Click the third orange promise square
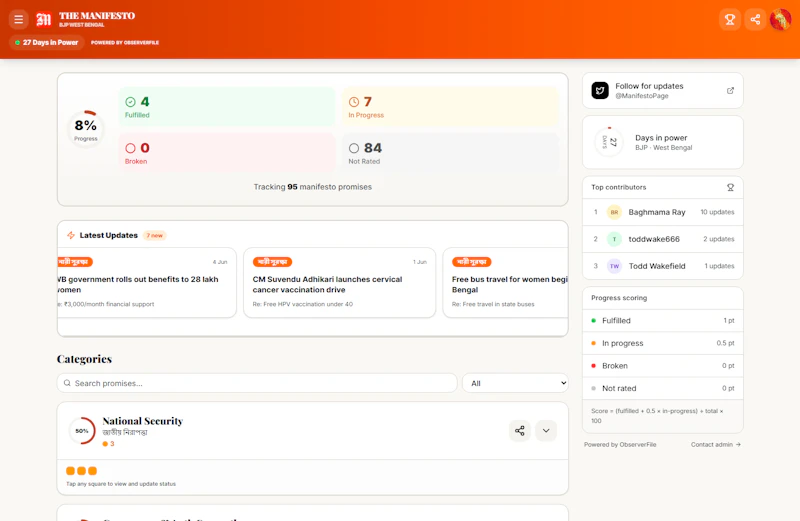Viewport: 800px width, 521px height. tap(92, 470)
